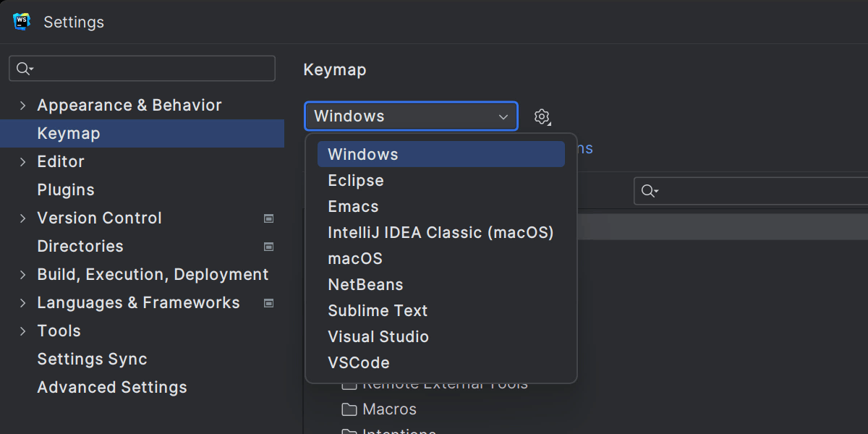Expand the Editor settings section
This screenshot has height=434, width=868.
[x=22, y=162]
